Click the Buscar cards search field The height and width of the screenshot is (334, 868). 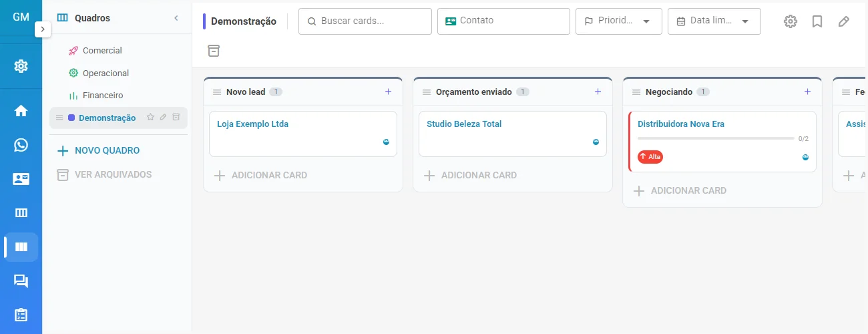point(365,21)
